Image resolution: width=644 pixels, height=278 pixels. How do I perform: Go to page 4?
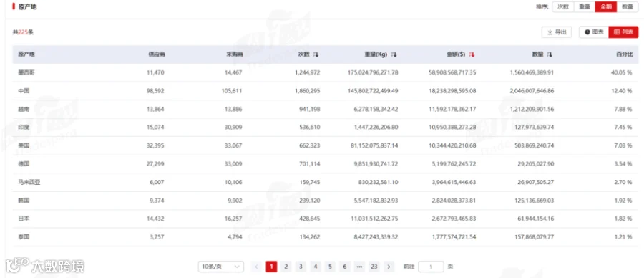point(315,267)
